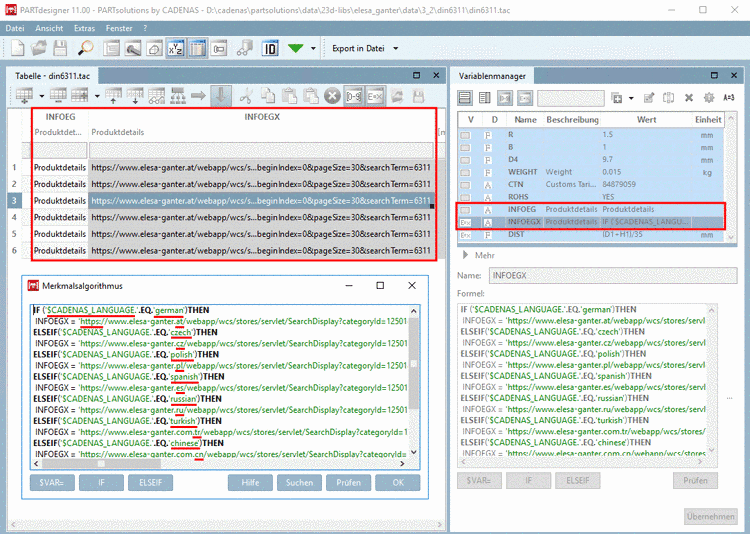Click the OK button in Merkmalsalgorithmus dialog
Image resolution: width=750 pixels, height=534 pixels.
(x=397, y=483)
